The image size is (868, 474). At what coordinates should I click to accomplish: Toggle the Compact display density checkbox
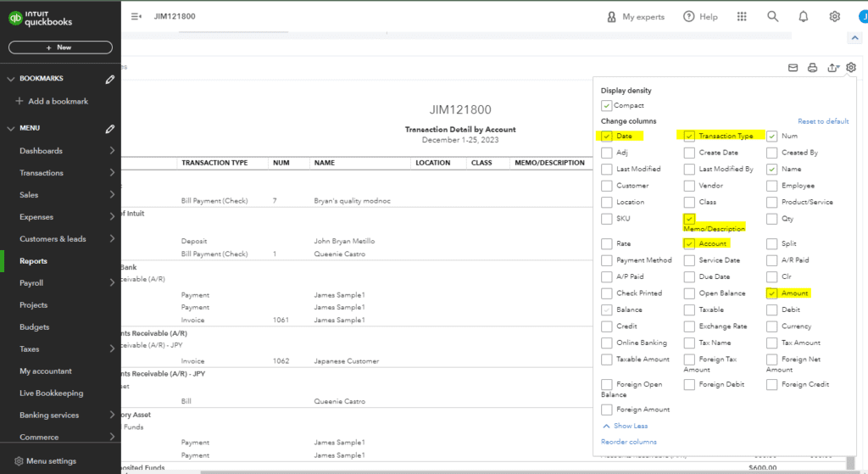point(607,105)
